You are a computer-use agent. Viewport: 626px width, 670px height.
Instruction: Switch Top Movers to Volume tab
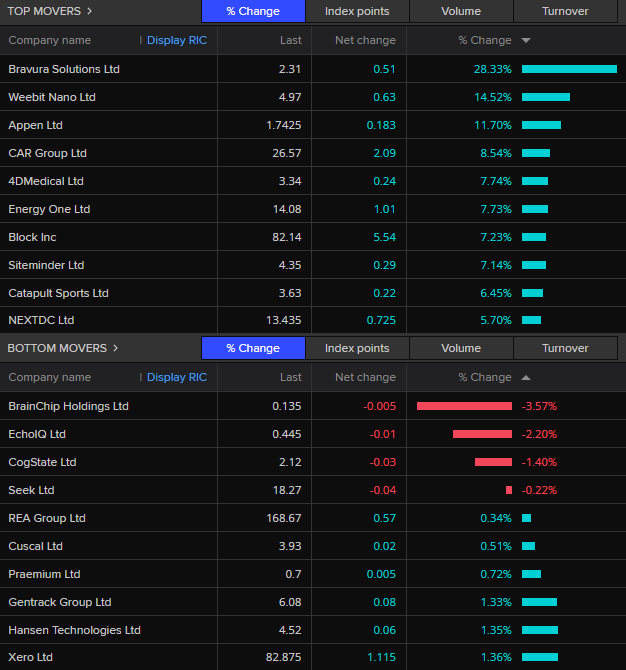pyautogui.click(x=461, y=12)
